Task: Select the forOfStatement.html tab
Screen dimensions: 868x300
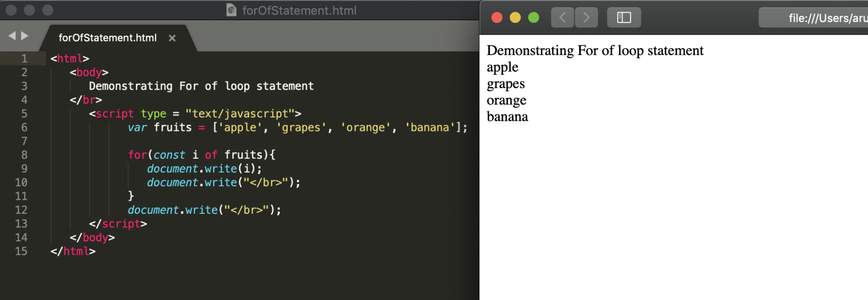Action: (x=108, y=38)
